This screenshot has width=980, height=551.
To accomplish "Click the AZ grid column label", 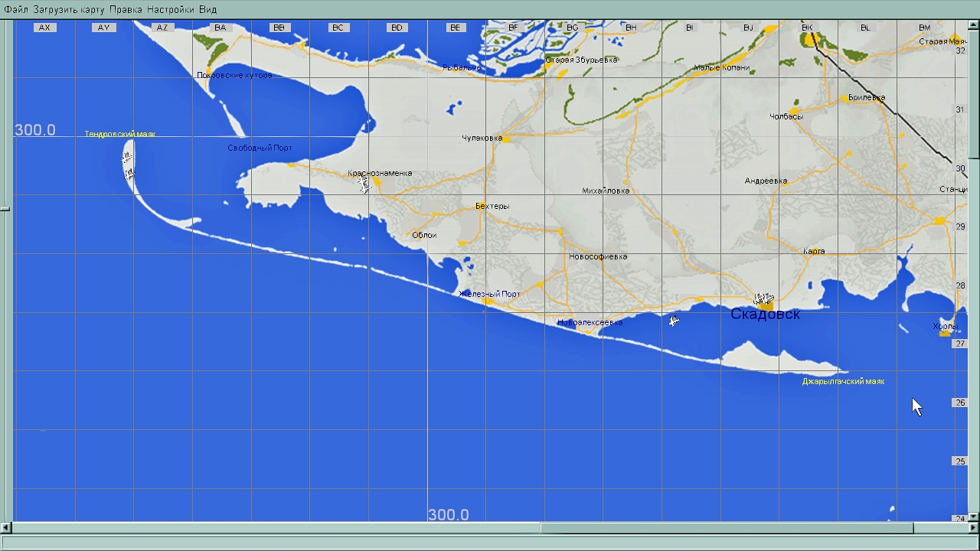I will pos(162,28).
